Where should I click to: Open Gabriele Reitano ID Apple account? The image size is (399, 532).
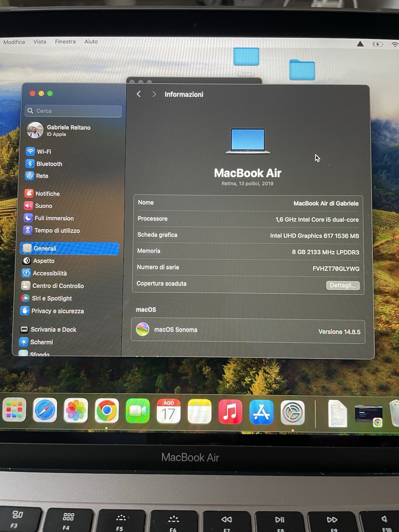59,130
